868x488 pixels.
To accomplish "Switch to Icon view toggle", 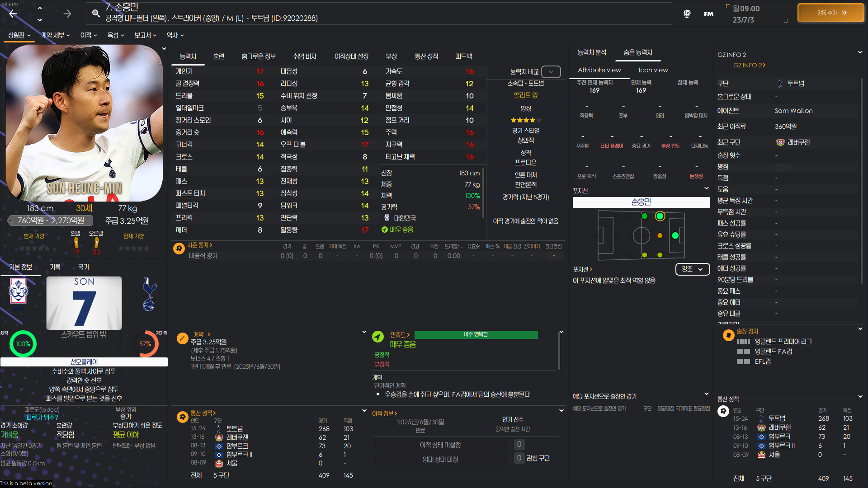I will (653, 70).
